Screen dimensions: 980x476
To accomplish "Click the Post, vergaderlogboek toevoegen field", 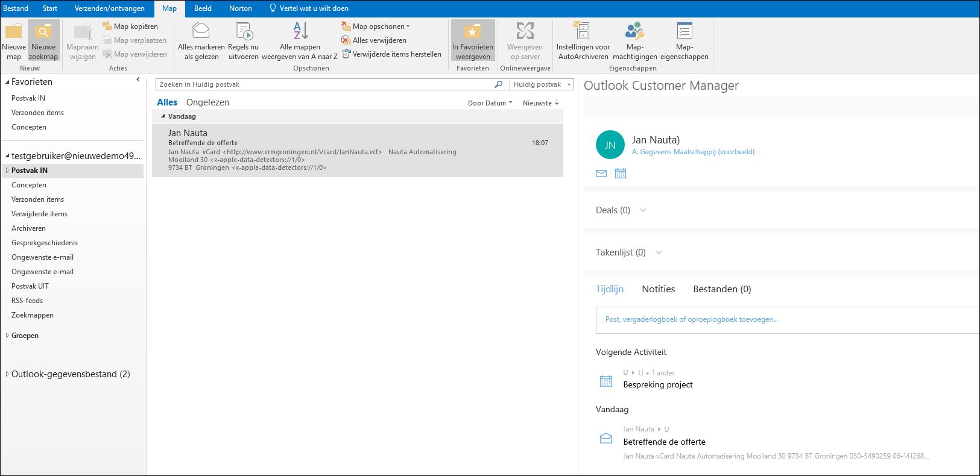I will coord(788,320).
